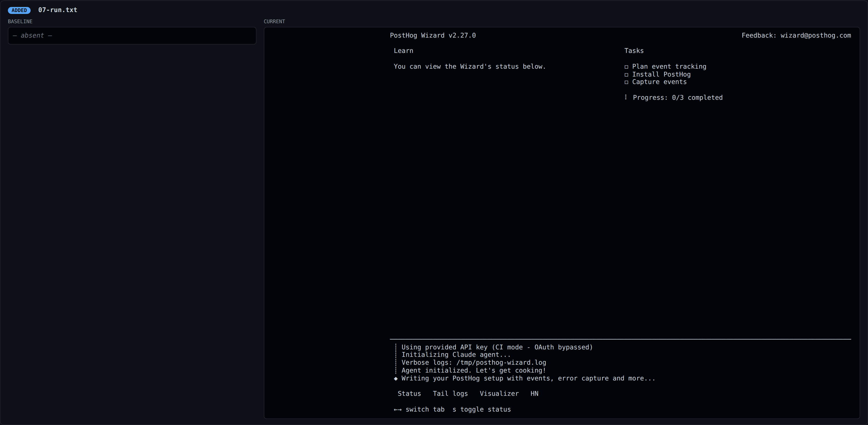The image size is (868, 425).
Task: Open the Tail logs tab
Action: point(450,394)
